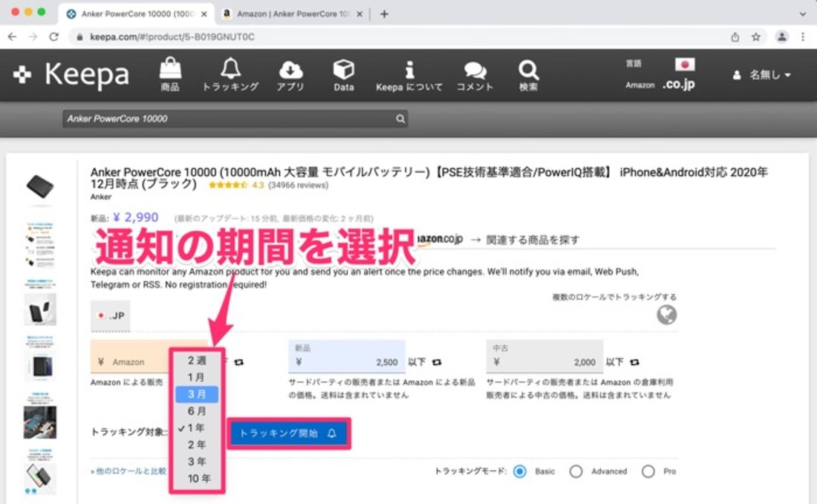Image resolution: width=817 pixels, height=504 pixels.
Task: Click the toggle icon beside 中古 以下
Action: (634, 362)
